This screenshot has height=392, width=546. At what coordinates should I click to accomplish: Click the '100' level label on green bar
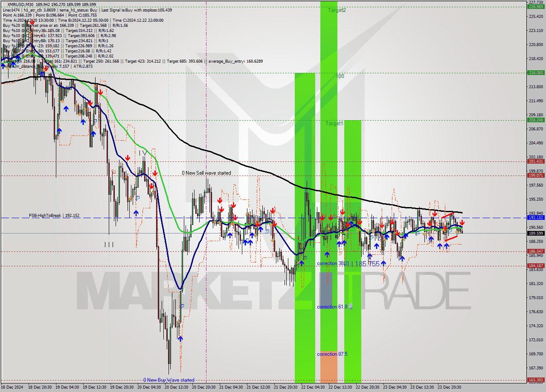(x=340, y=76)
